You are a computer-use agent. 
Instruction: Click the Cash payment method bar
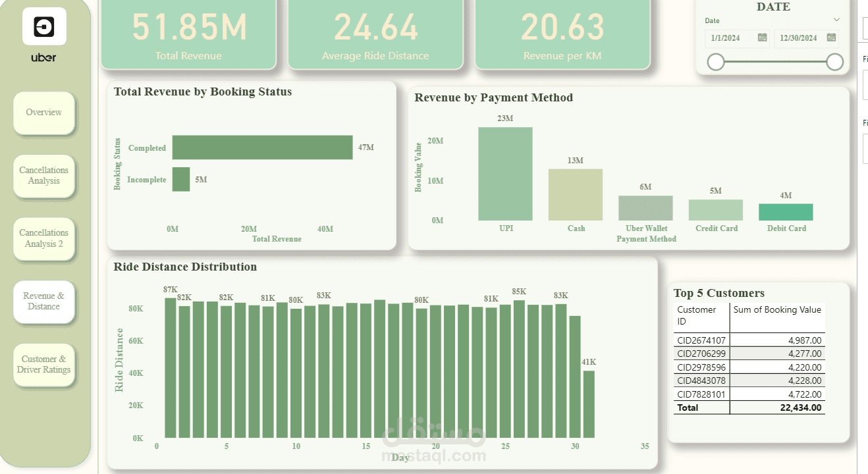[576, 195]
